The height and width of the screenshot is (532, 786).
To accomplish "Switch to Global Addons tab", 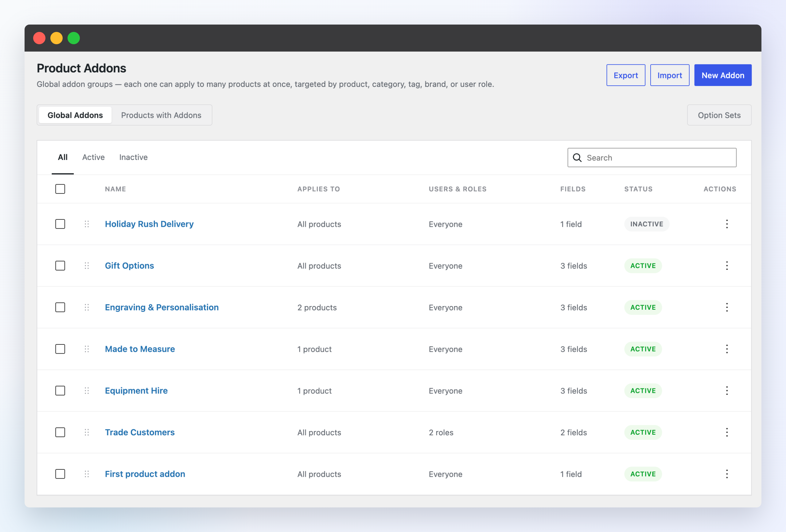I will tap(75, 115).
